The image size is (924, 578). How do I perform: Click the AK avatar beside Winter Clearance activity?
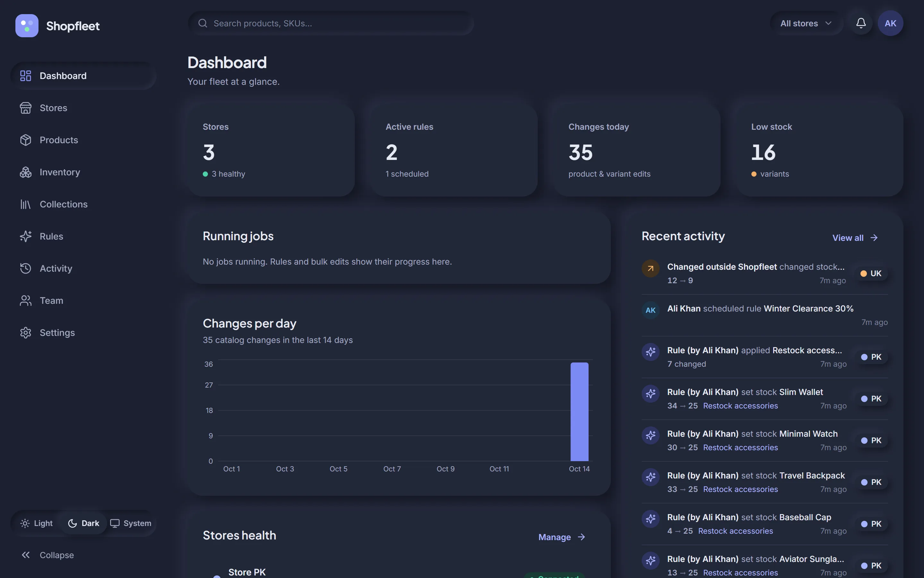pyautogui.click(x=650, y=310)
